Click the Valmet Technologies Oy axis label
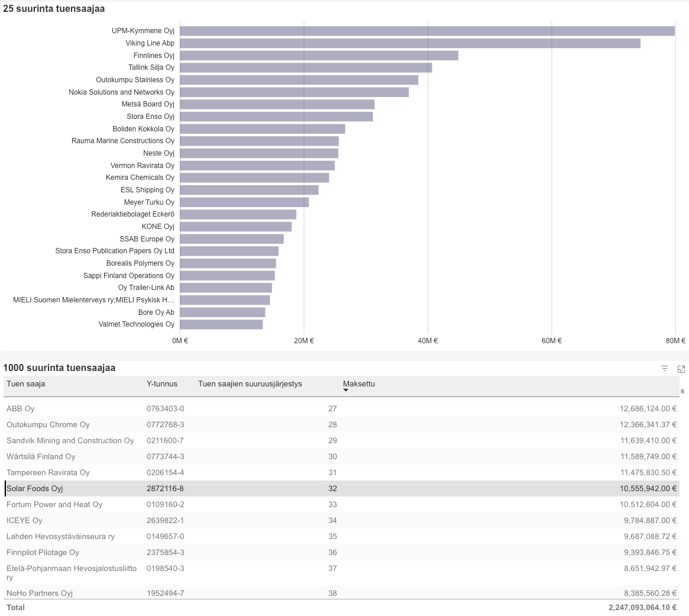The image size is (689, 616). pos(136,324)
